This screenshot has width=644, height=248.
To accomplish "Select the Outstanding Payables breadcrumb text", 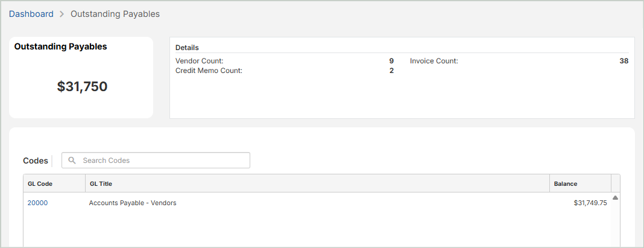I will pos(115,14).
